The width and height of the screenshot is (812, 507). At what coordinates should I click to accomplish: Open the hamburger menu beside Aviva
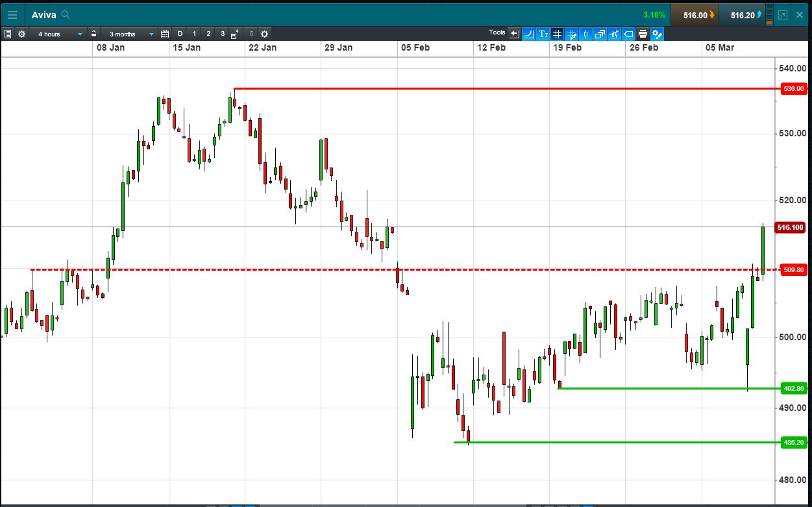pyautogui.click(x=12, y=14)
